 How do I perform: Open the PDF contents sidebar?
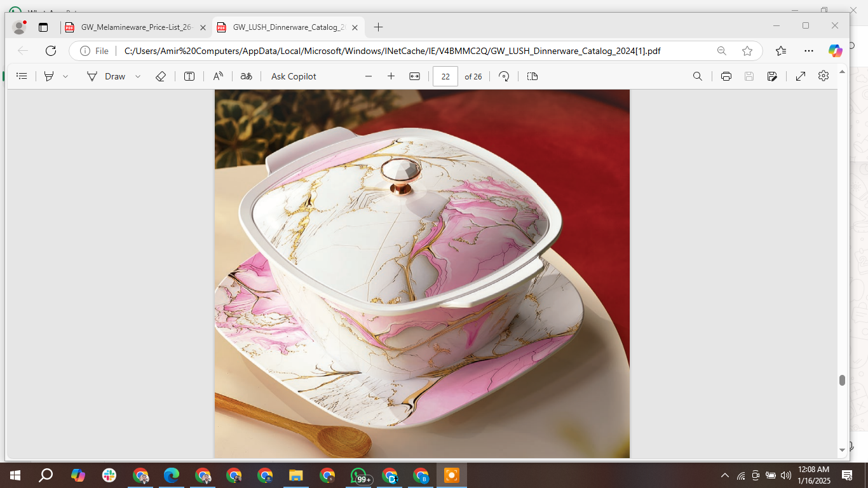(22, 76)
